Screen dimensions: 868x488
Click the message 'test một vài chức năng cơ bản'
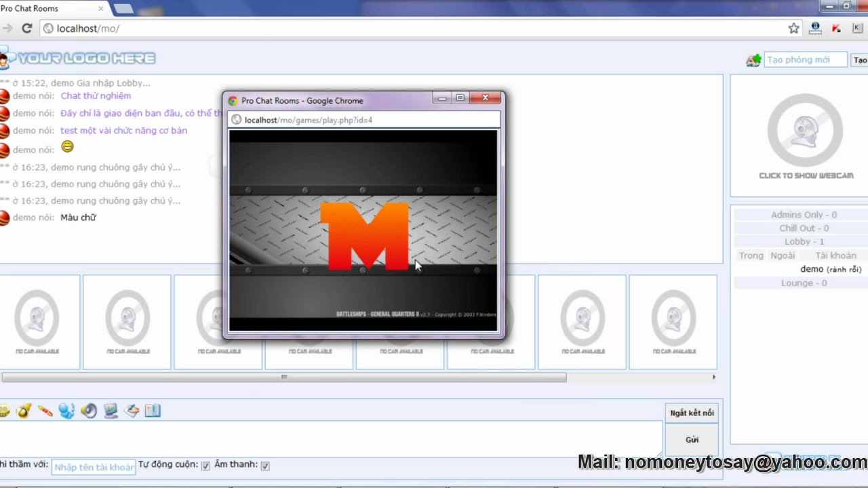(x=123, y=131)
